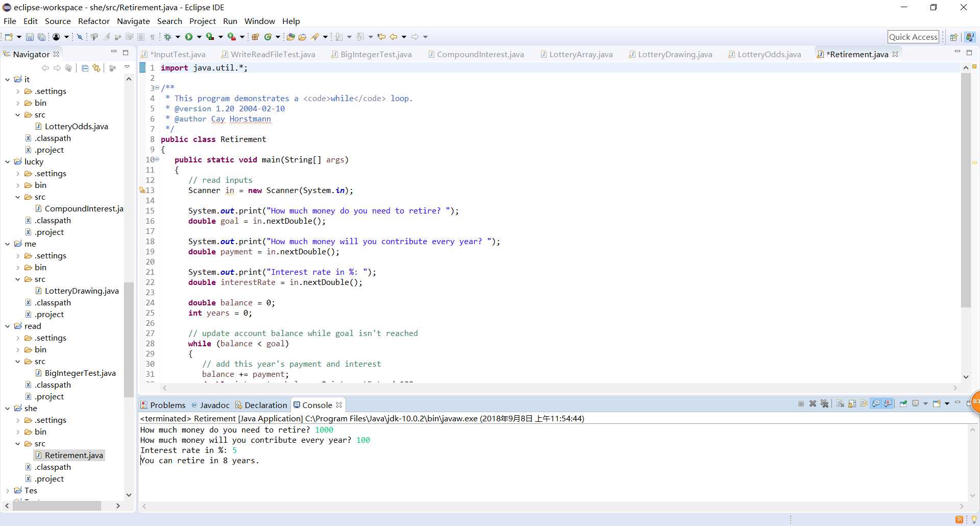This screenshot has height=526, width=980.
Task: Click the Run with Coverage icon
Action: tap(210, 37)
